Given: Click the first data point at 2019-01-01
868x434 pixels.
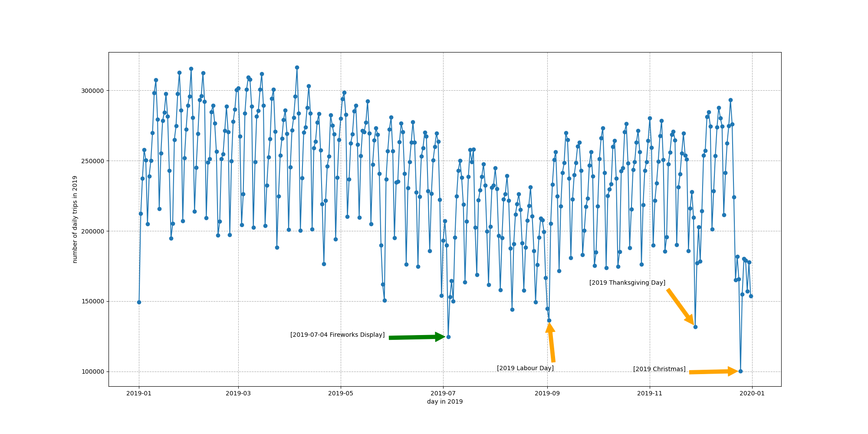Looking at the screenshot, I should point(139,302).
